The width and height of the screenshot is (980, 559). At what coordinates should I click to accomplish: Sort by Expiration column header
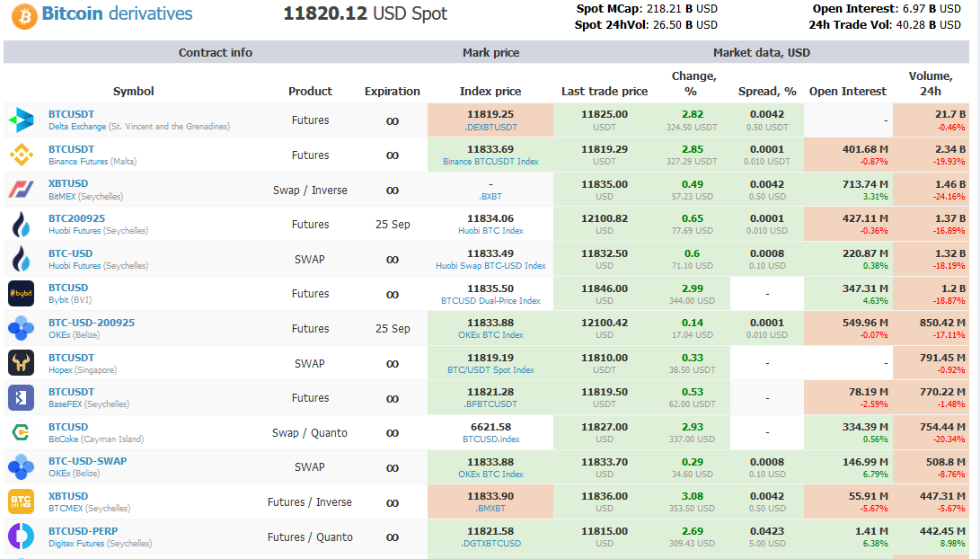[393, 92]
